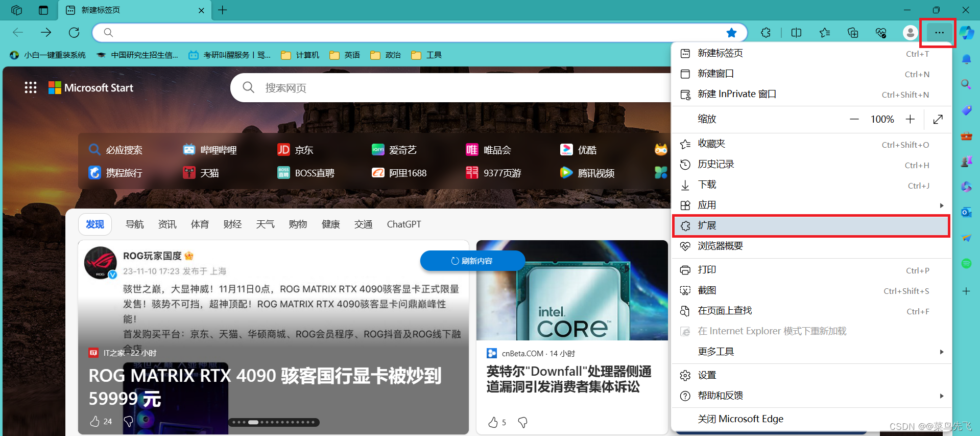Open a new tab with plus button

point(223,10)
